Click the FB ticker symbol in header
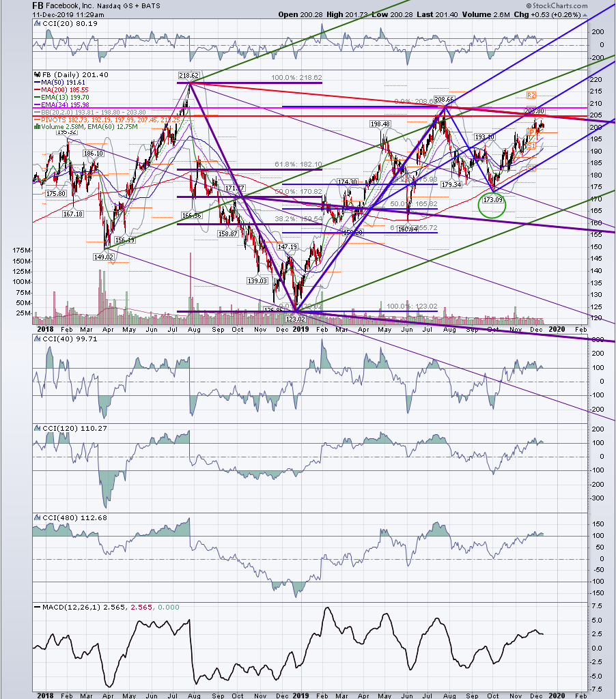 coord(38,5)
